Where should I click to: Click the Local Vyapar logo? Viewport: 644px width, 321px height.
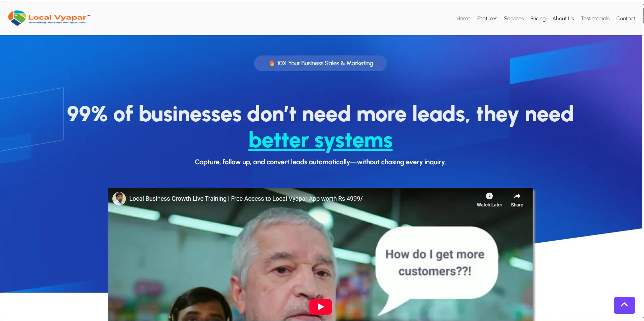pyautogui.click(x=49, y=18)
